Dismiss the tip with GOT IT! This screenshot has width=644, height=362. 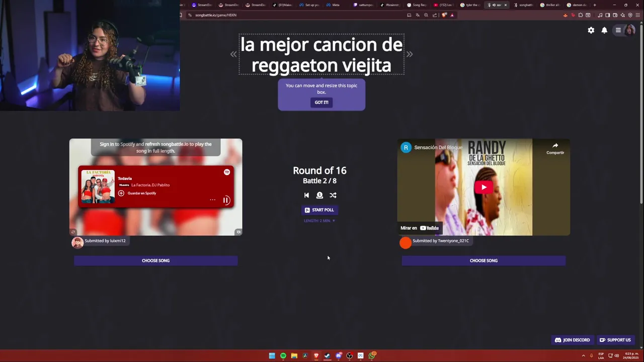(321, 102)
